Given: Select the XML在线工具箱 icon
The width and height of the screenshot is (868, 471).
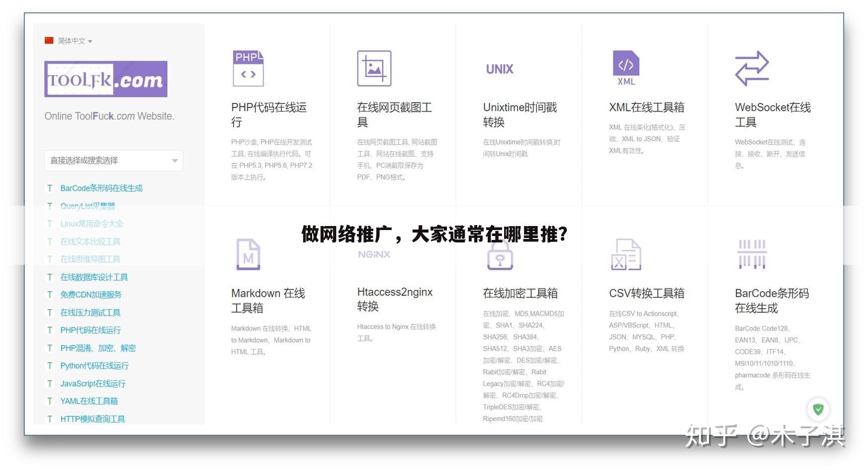Looking at the screenshot, I should tap(625, 66).
